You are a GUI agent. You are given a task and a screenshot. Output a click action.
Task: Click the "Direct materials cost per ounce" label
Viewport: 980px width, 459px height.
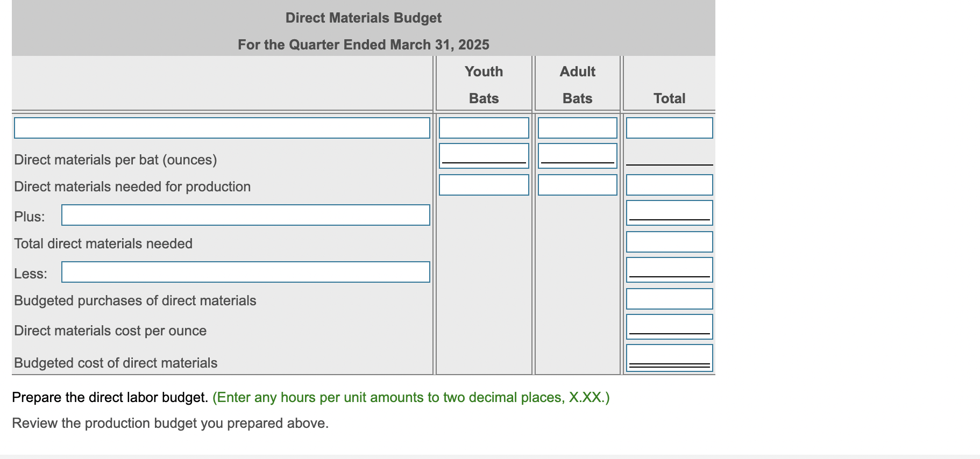coord(110,331)
